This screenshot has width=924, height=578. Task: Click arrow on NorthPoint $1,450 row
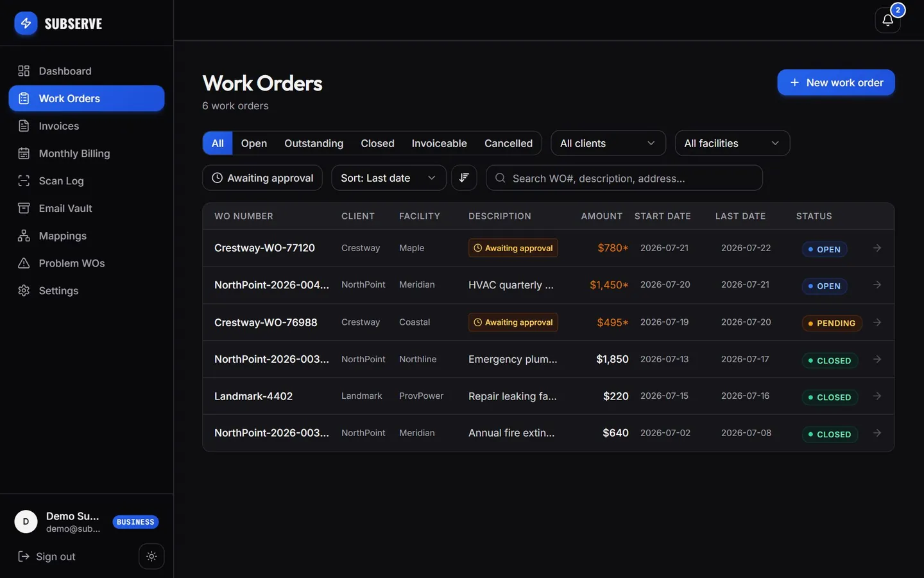click(877, 285)
